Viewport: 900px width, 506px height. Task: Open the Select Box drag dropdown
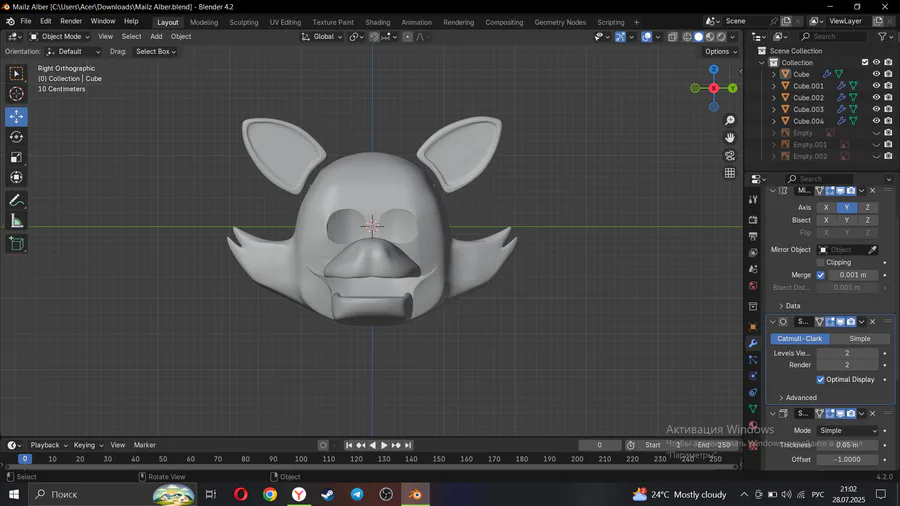(154, 52)
